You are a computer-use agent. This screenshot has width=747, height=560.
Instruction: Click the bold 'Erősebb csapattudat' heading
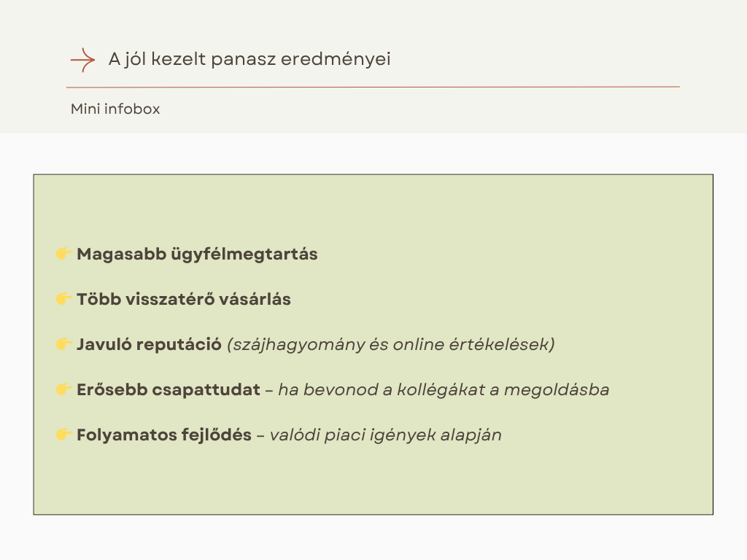pos(169,390)
